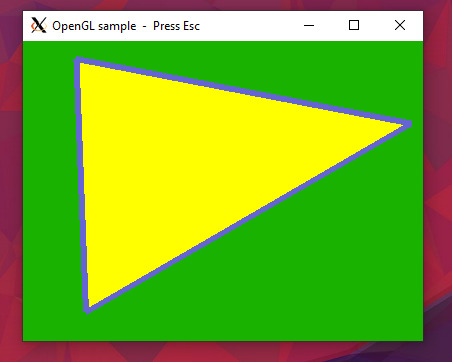Click the X11 application icon in title bar
Image resolution: width=452 pixels, height=362 pixels.
(39, 25)
